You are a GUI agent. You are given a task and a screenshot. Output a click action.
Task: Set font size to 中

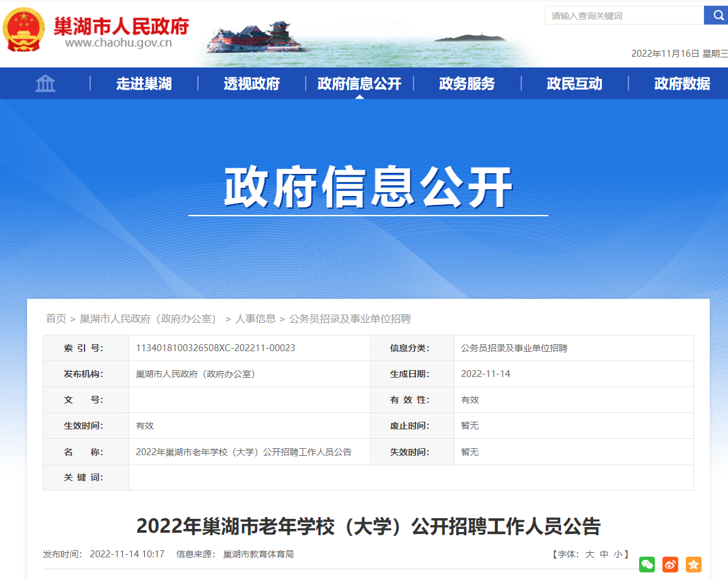(604, 554)
